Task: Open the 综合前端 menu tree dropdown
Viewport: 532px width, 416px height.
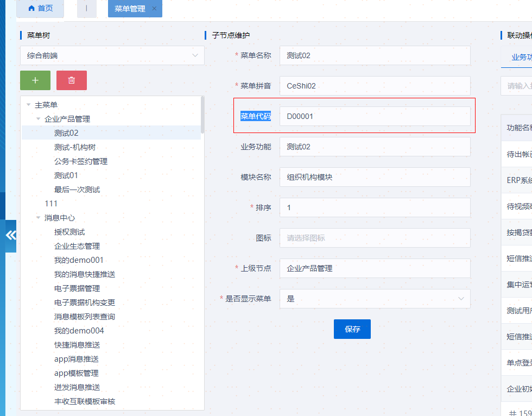Action: [112, 55]
